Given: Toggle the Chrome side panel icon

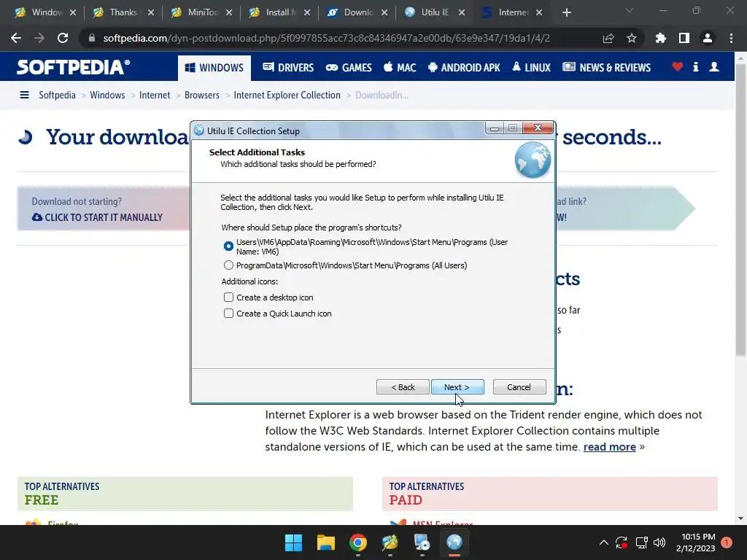Looking at the screenshot, I should click(x=684, y=38).
